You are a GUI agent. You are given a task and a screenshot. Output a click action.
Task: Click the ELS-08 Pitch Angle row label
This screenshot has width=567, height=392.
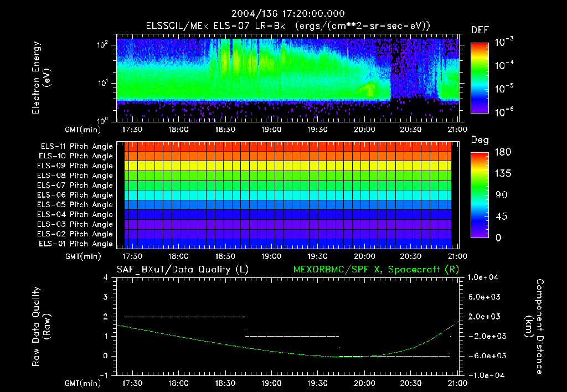75,176
